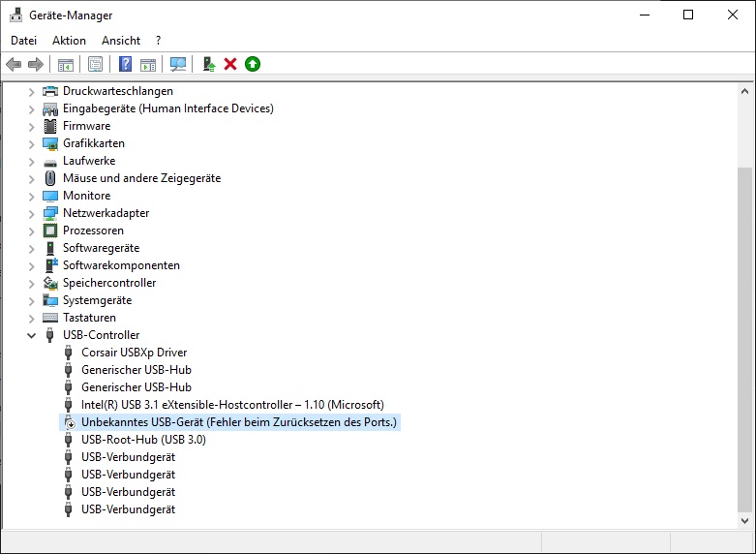Select the Tastaturen keyboard icon

click(50, 318)
